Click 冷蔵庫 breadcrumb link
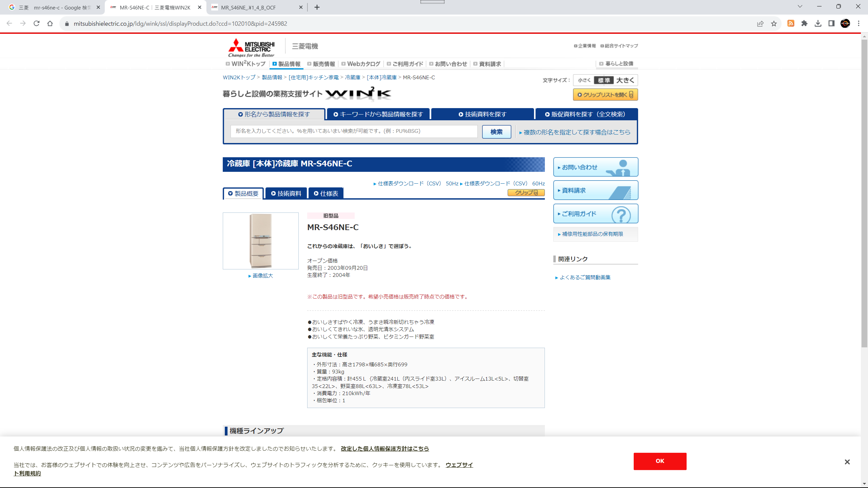868x488 pixels. pos(353,77)
